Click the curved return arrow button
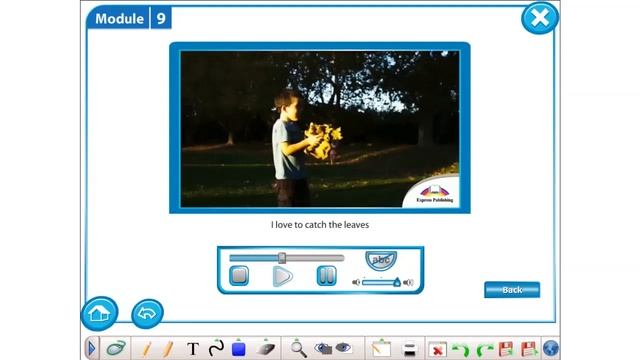This screenshot has height=360, width=640. point(147,313)
